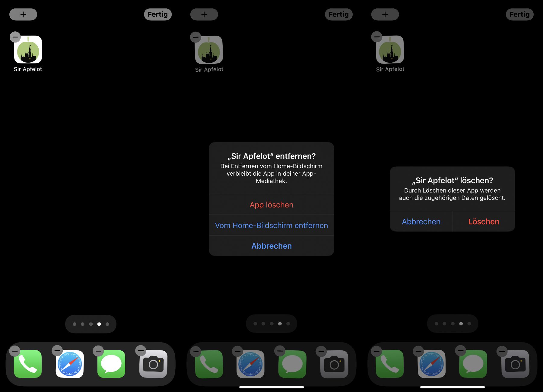
Task: Tap the Sir Apfelot icon on the middle screen
Action: 209,50
